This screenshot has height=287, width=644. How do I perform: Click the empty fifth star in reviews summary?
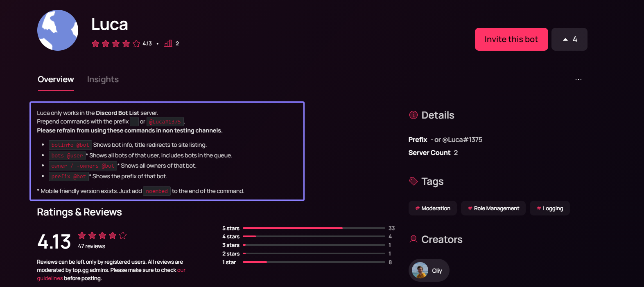[123, 235]
